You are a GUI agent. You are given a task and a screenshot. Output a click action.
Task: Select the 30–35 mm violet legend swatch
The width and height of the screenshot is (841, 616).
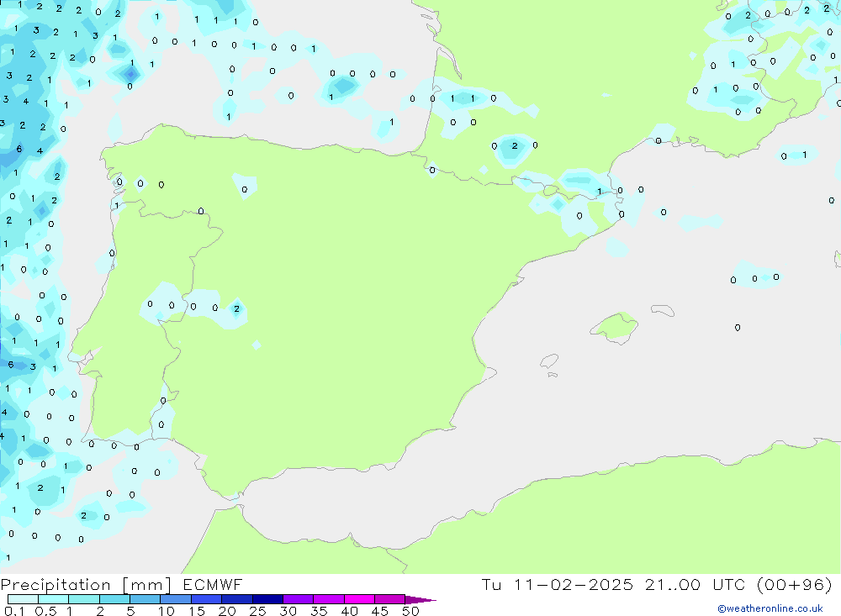click(x=299, y=599)
